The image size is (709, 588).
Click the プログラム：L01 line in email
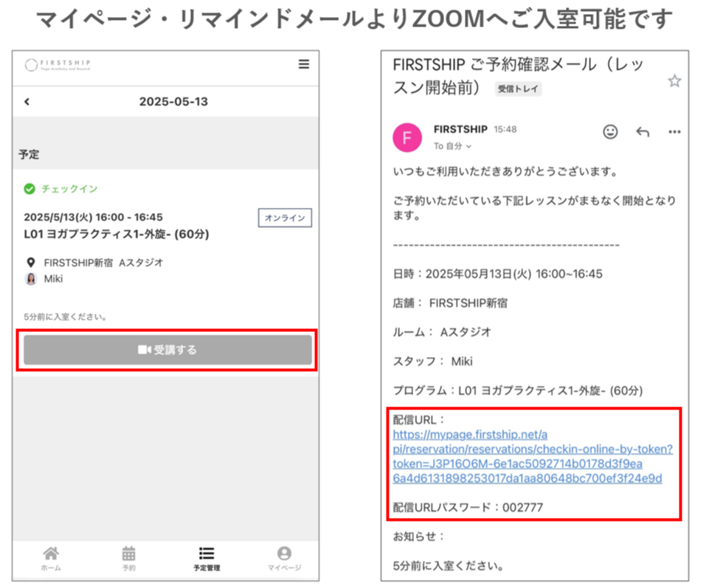click(x=517, y=390)
